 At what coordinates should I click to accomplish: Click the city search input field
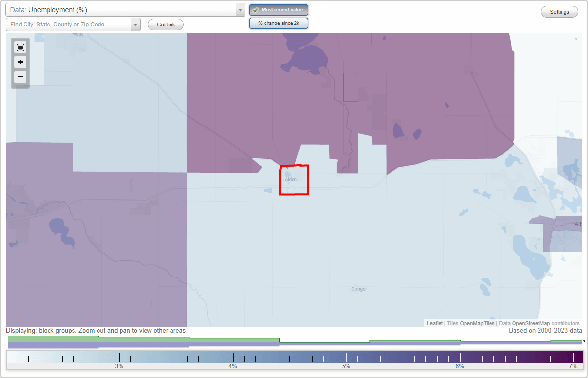tap(69, 24)
